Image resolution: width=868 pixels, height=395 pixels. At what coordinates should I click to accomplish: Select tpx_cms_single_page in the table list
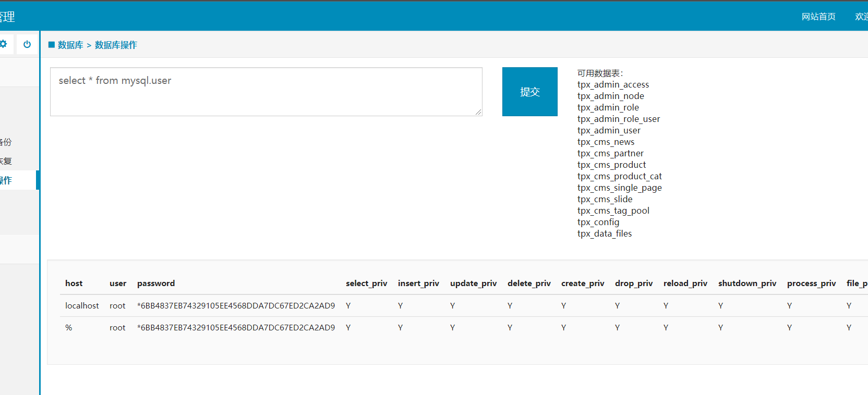coord(619,188)
